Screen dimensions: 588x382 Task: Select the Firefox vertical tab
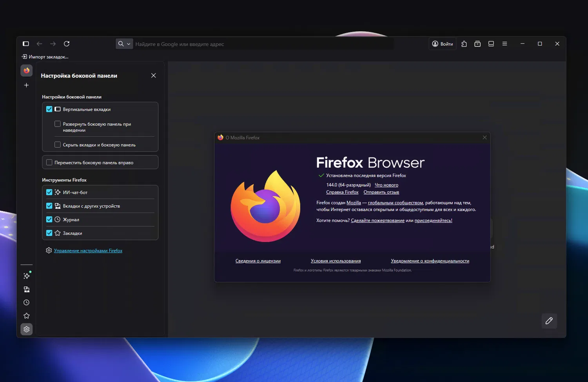pyautogui.click(x=27, y=71)
